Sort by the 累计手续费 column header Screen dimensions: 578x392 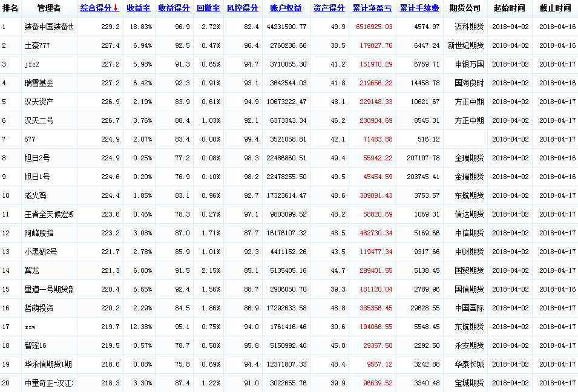point(419,8)
